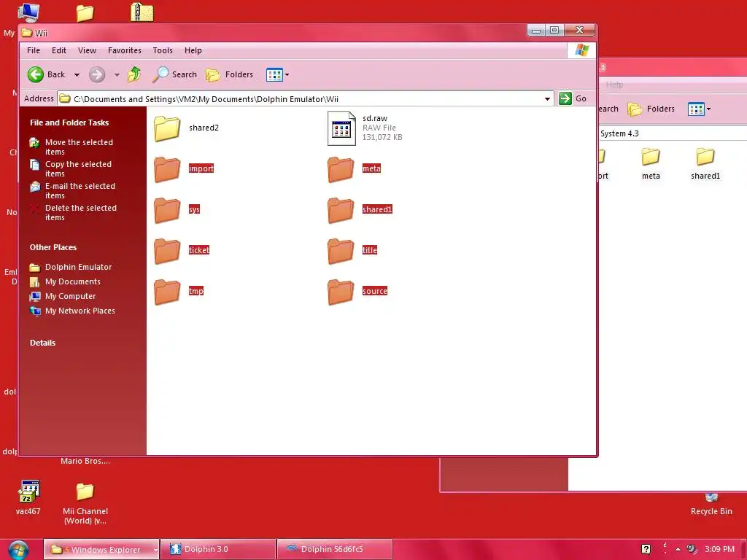Screen dimensions: 747x560
Task: Click the green Back arrow icon
Action: 36,74
